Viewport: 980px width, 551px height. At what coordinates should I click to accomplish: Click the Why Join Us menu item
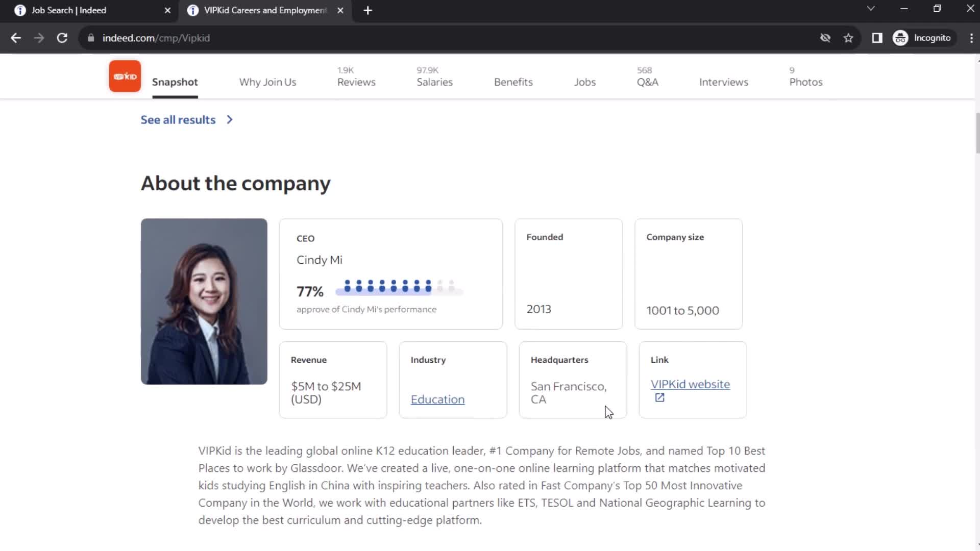tap(268, 82)
